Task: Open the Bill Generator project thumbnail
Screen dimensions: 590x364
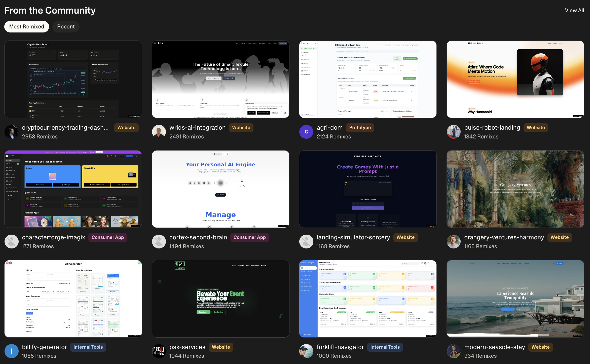Action: point(73,299)
